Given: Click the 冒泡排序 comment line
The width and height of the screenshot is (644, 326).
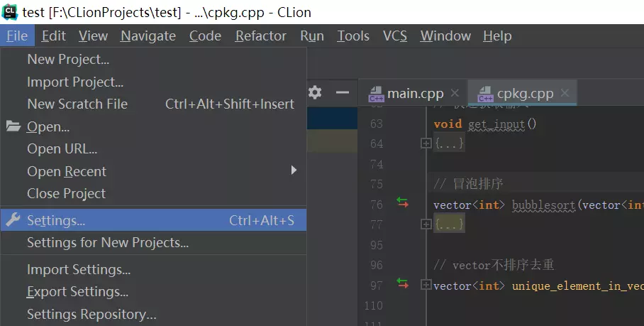Looking at the screenshot, I should click(x=468, y=184).
